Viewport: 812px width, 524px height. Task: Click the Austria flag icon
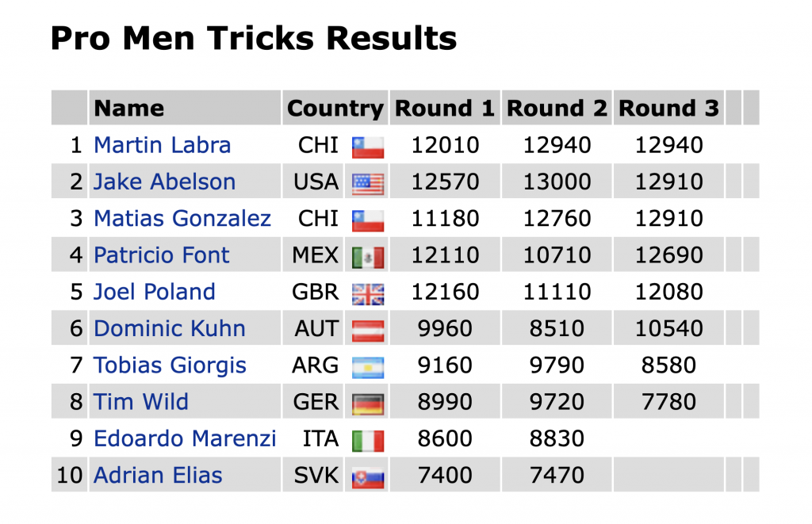[368, 331]
